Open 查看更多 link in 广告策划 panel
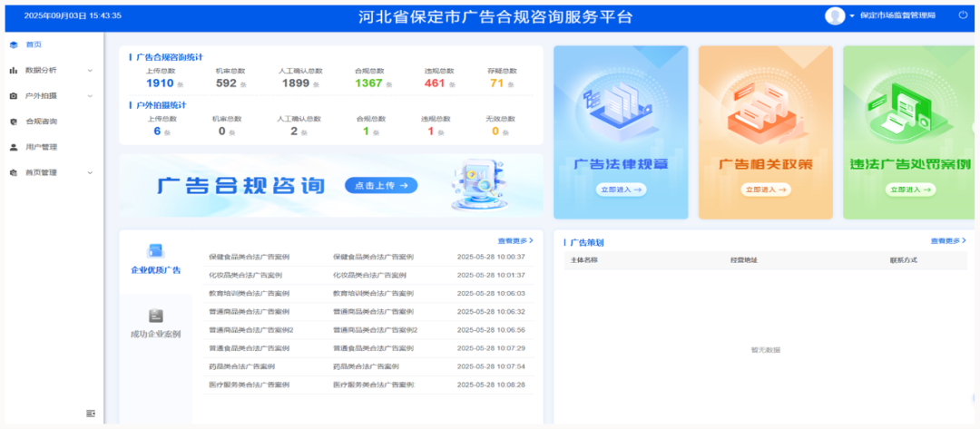This screenshot has height=429, width=980. coord(948,240)
